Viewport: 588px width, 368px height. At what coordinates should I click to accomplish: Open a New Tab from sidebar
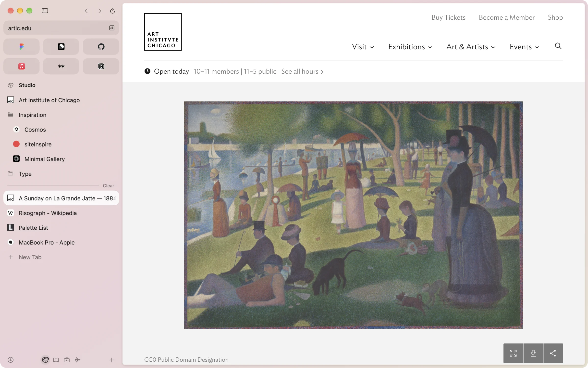coord(61,257)
